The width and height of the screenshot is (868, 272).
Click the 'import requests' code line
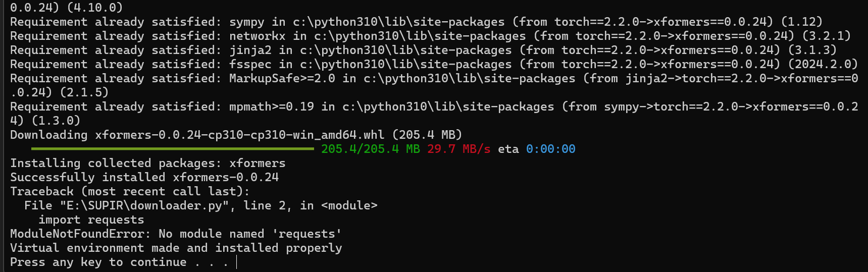(91, 220)
